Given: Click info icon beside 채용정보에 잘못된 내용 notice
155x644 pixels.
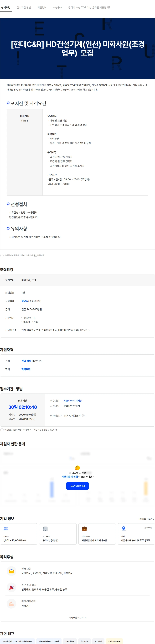Looking at the screenshot, I should [x=2, y=255].
